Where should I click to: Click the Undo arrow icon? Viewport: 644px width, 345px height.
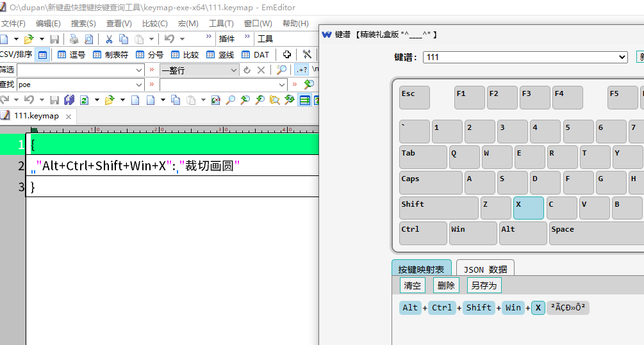[169, 39]
